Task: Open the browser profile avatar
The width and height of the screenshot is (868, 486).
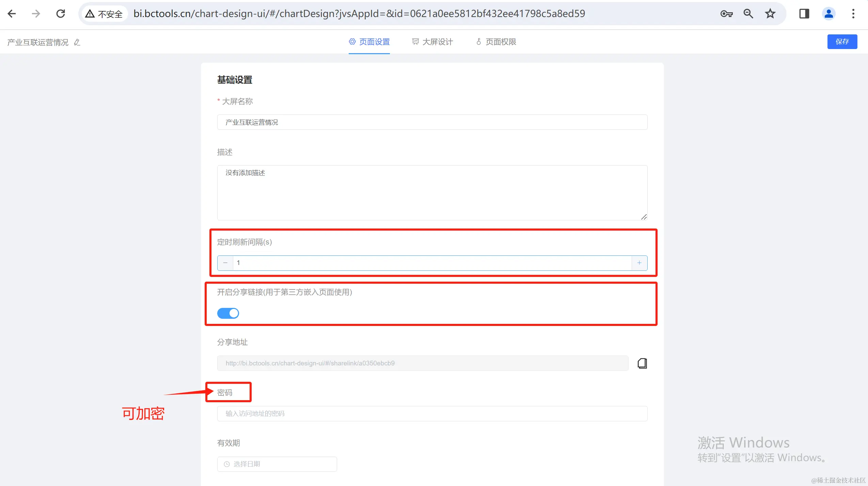Action: (828, 14)
